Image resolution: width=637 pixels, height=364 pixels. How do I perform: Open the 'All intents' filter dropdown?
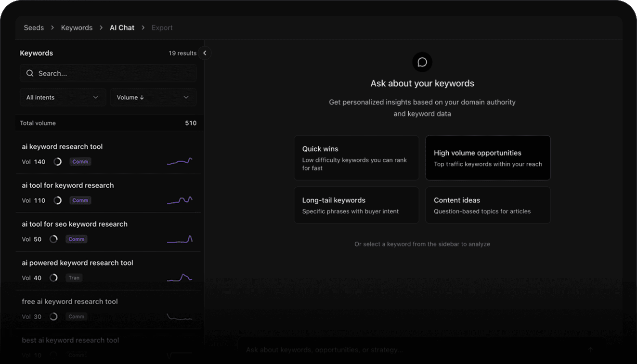[x=63, y=97]
